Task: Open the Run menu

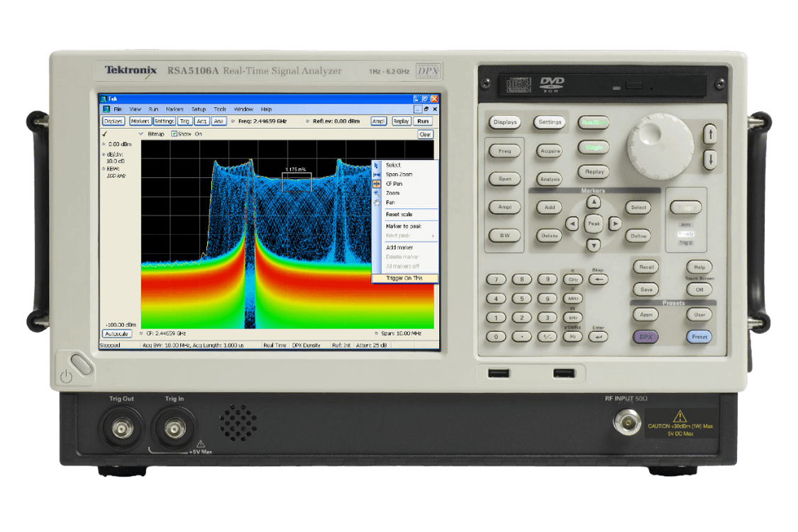Action: pos(153,109)
